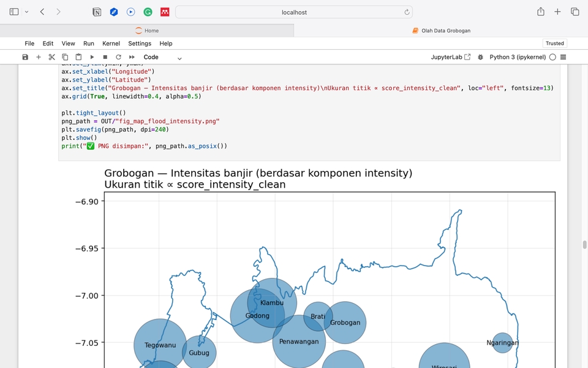Click the localhost address bar
The height and width of the screenshot is (368, 588).
click(294, 12)
